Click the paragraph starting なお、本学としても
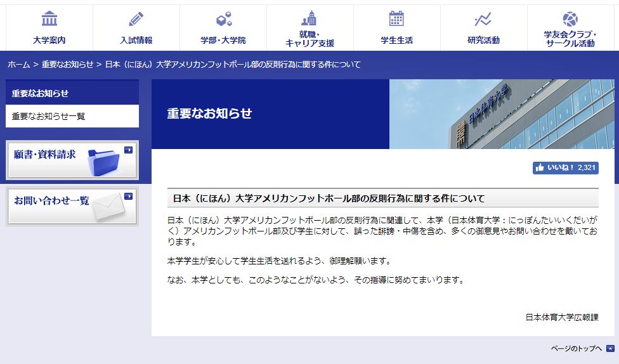 316,280
